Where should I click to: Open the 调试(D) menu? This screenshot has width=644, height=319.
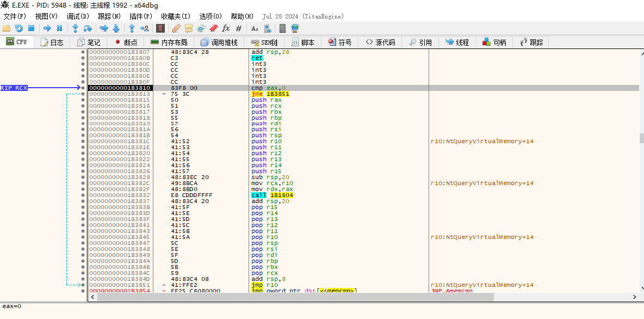[x=78, y=16]
